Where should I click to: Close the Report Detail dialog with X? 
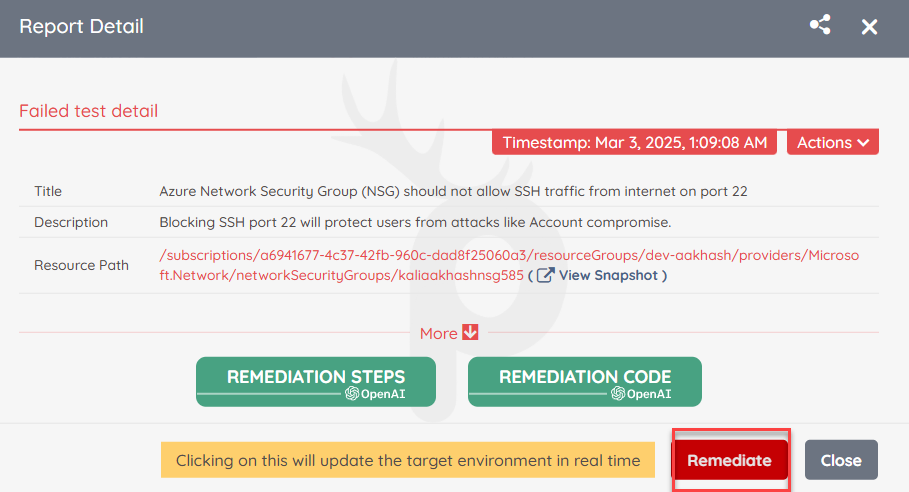pyautogui.click(x=869, y=27)
